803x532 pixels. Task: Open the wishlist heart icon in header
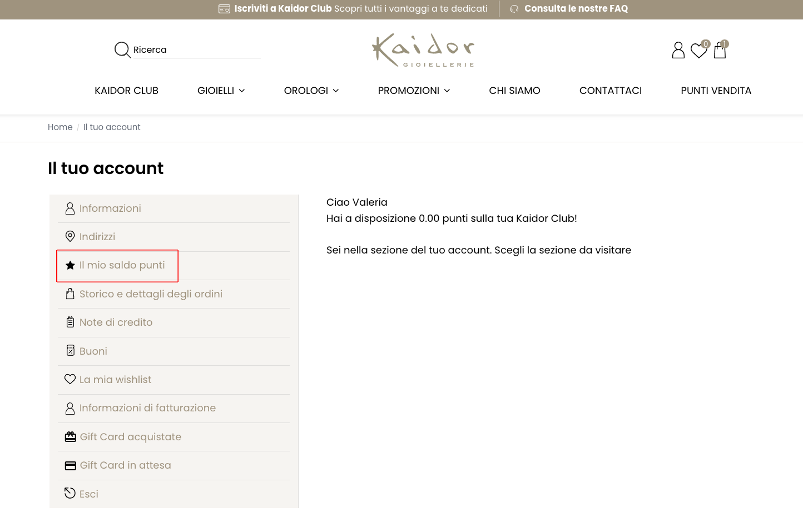tap(698, 51)
